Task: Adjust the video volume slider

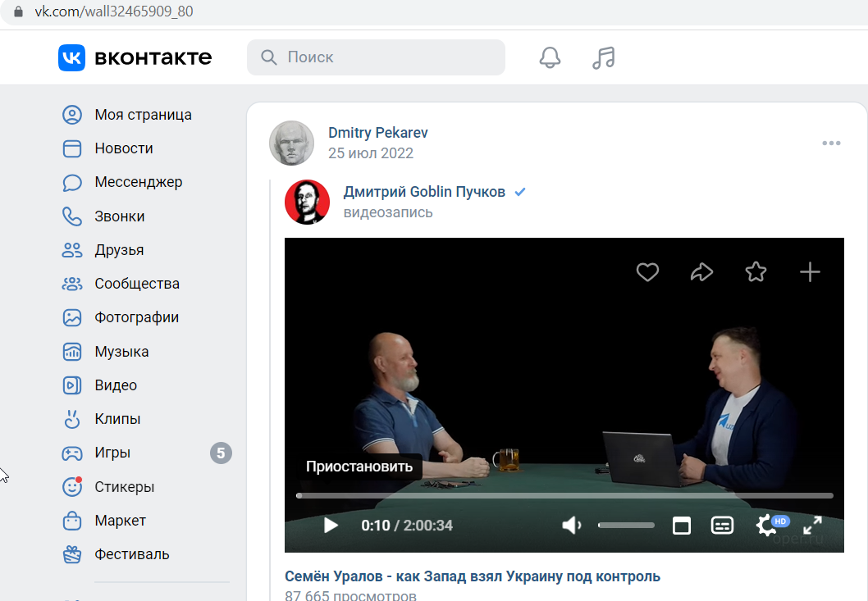Action: click(626, 526)
